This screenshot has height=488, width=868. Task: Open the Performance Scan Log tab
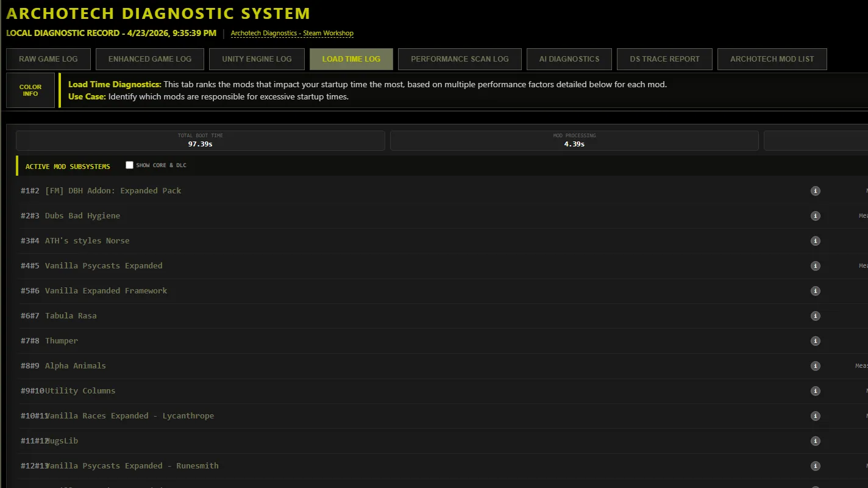pos(460,59)
